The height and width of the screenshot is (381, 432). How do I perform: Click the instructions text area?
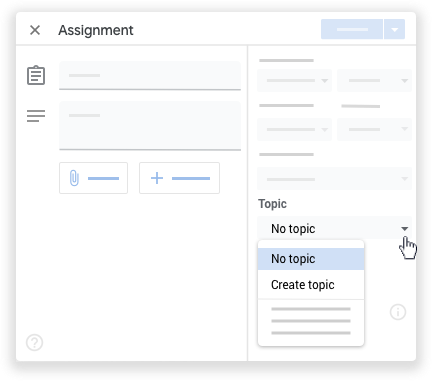point(150,126)
